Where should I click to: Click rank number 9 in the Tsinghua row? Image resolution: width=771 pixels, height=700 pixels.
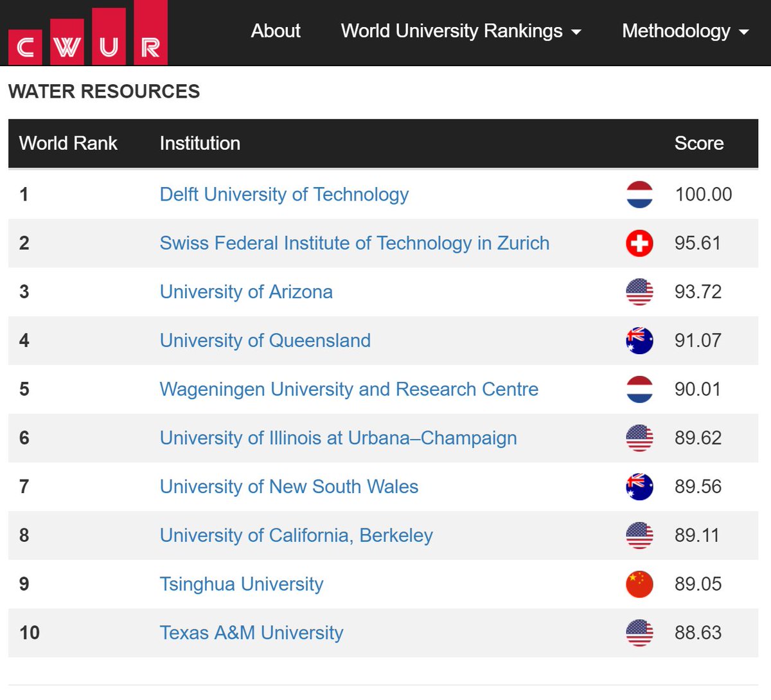pyautogui.click(x=24, y=584)
